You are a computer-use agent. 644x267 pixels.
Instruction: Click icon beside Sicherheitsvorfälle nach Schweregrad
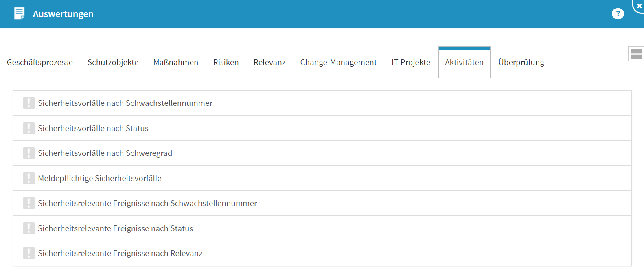pyautogui.click(x=28, y=153)
